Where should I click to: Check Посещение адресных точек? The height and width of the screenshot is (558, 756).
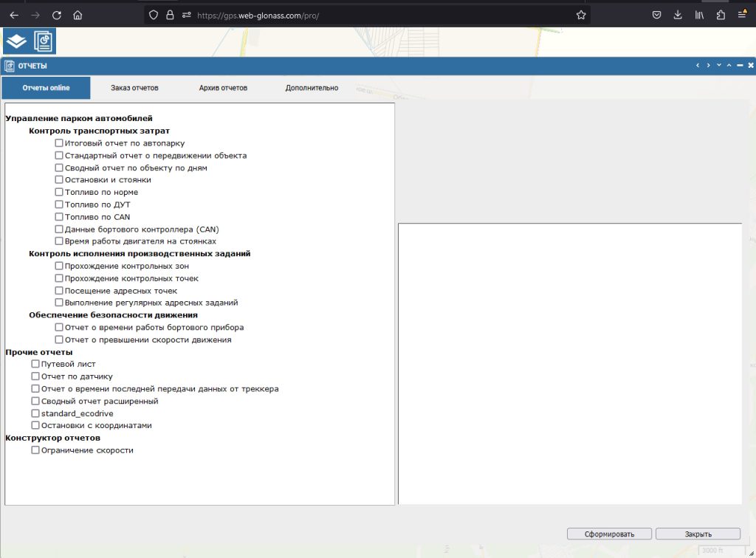(59, 291)
